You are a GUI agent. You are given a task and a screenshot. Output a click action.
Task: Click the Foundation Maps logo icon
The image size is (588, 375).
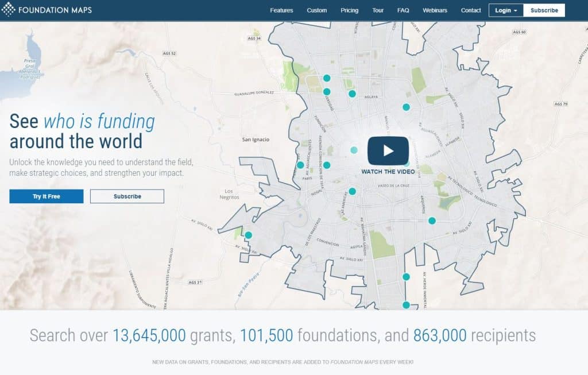click(x=9, y=10)
